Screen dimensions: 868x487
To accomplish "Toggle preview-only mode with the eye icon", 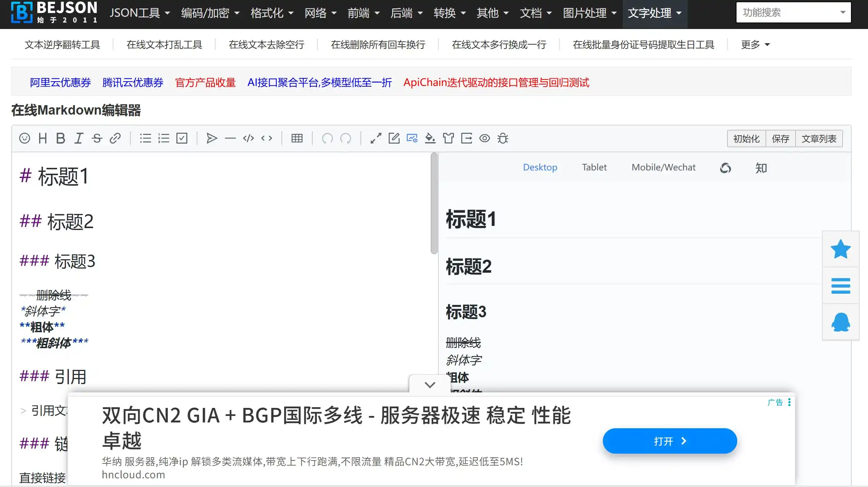I will tap(485, 138).
